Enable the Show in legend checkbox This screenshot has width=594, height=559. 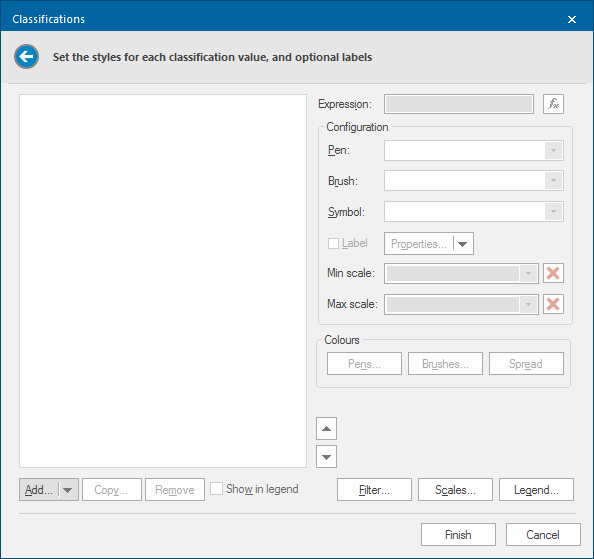coord(216,489)
